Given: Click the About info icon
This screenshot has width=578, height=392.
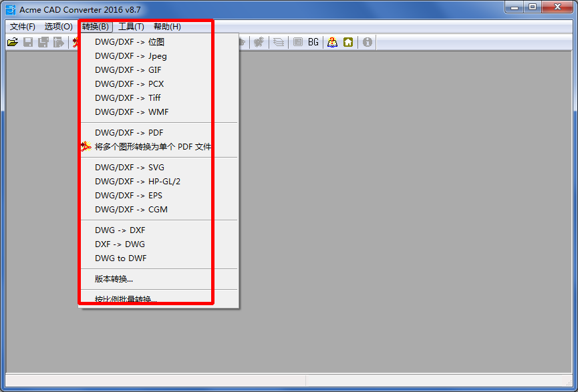Looking at the screenshot, I should (x=366, y=41).
